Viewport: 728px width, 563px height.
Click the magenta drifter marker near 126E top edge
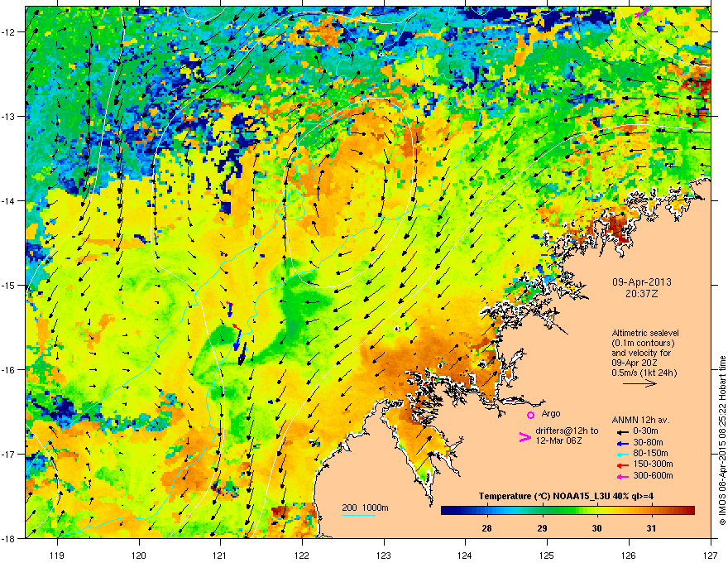pyautogui.click(x=642, y=12)
